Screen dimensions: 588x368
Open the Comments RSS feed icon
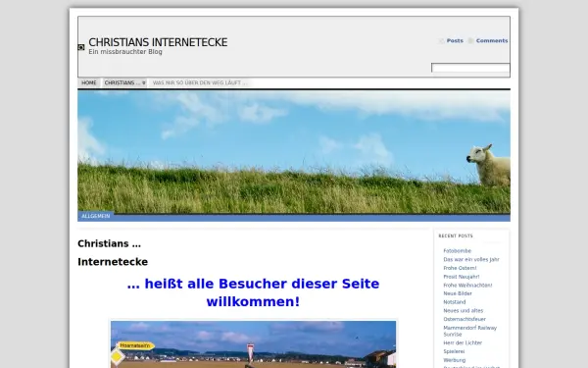(x=471, y=41)
